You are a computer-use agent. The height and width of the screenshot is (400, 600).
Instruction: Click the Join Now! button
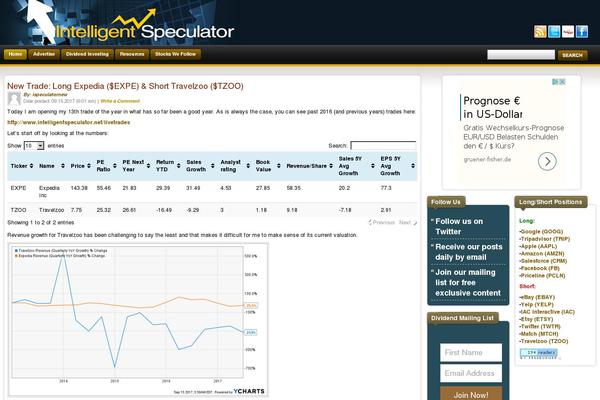pyautogui.click(x=471, y=394)
